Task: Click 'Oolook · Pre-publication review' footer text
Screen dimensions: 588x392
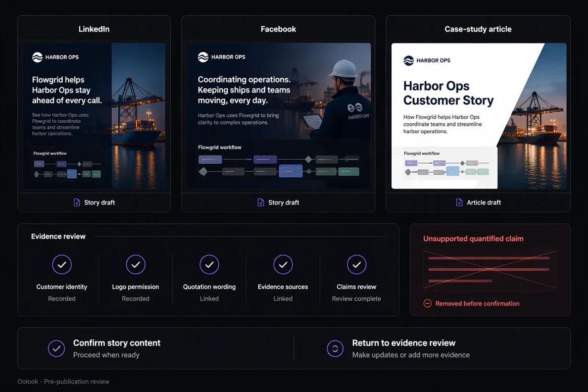Action: click(63, 381)
